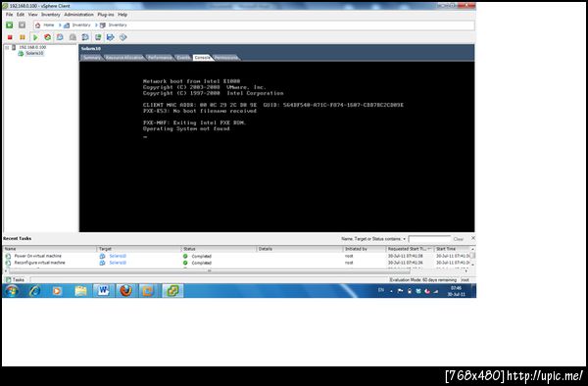Viewport: 588px width, 386px height.
Task: Open Firefox from taskbar
Action: [x=126, y=291]
